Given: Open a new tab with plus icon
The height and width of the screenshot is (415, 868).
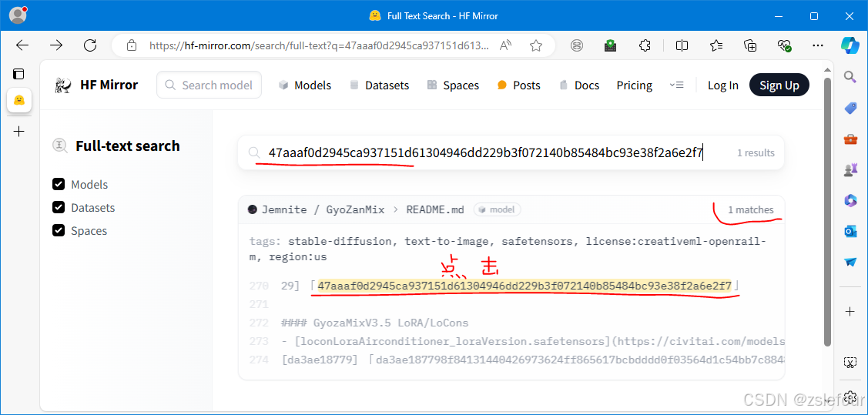Looking at the screenshot, I should (x=18, y=132).
